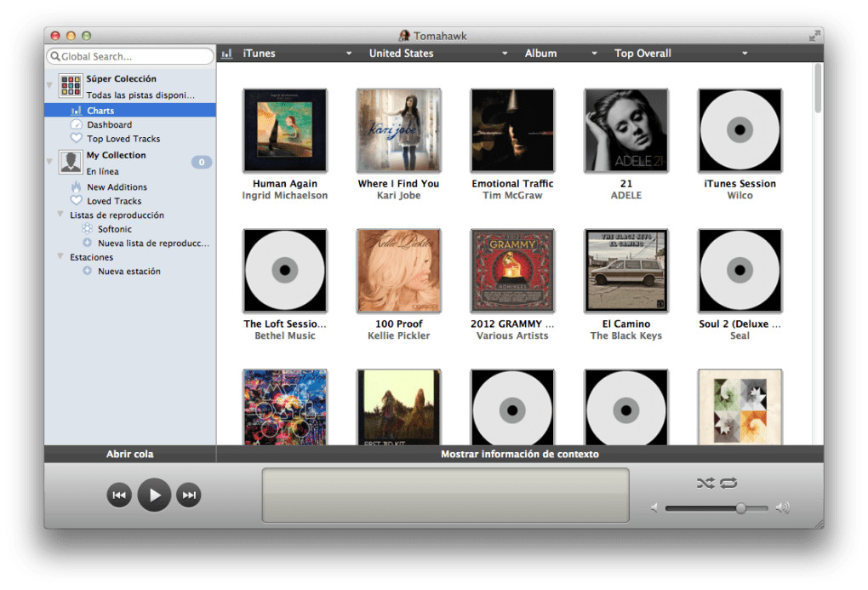Click The Black Keys artist name
The height and width of the screenshot is (590, 868).
(626, 335)
